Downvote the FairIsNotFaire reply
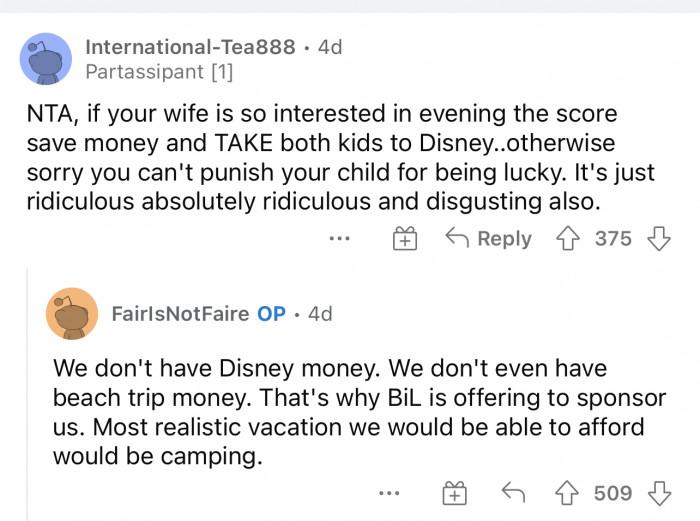 click(x=659, y=493)
